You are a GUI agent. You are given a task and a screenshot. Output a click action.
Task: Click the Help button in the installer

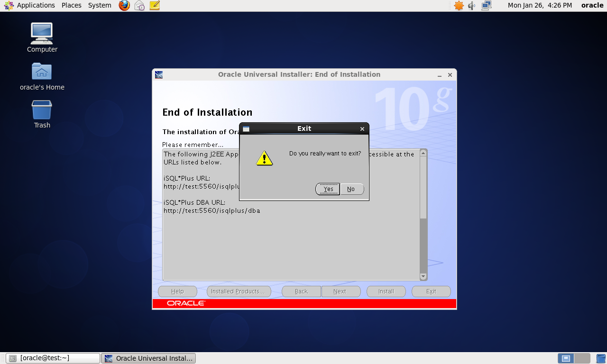177,291
